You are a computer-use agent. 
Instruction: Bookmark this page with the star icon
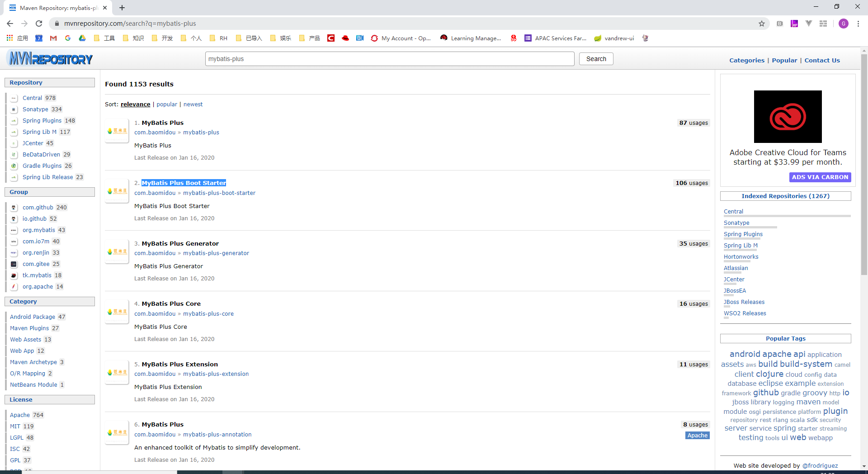coord(762,24)
